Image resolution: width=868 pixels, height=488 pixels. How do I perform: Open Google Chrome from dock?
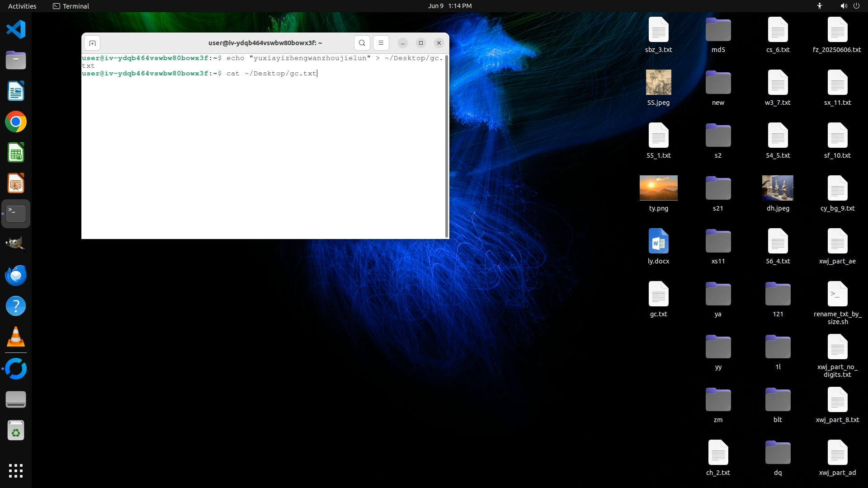(x=16, y=122)
